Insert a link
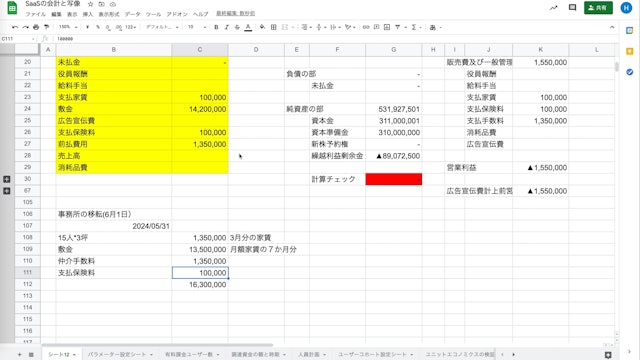This screenshot has width=640, height=360. point(366,27)
